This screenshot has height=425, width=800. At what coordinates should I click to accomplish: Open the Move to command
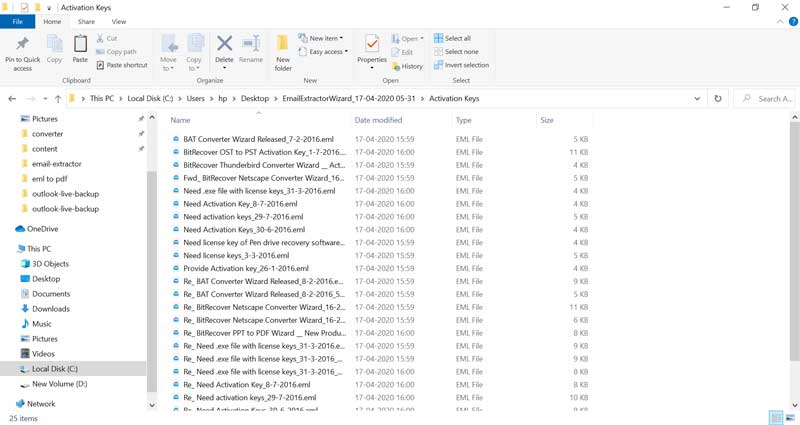[168, 53]
